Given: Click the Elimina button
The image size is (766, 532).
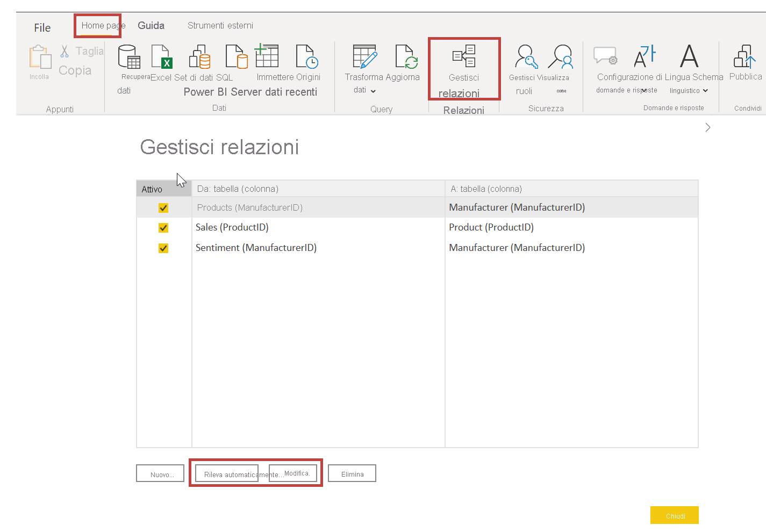Looking at the screenshot, I should [x=352, y=473].
